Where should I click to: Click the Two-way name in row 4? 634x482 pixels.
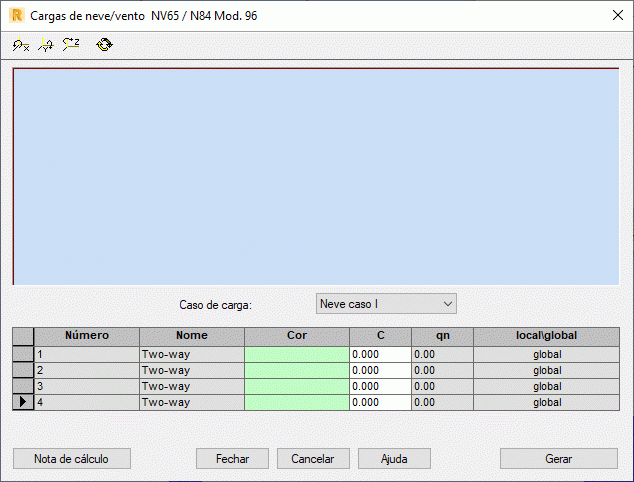point(192,402)
